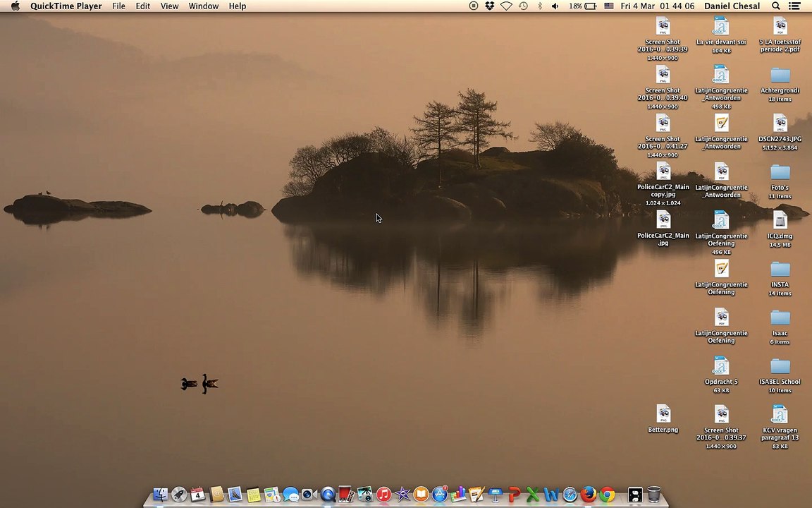The height and width of the screenshot is (508, 812).
Task: Open the View menu
Action: [169, 6]
